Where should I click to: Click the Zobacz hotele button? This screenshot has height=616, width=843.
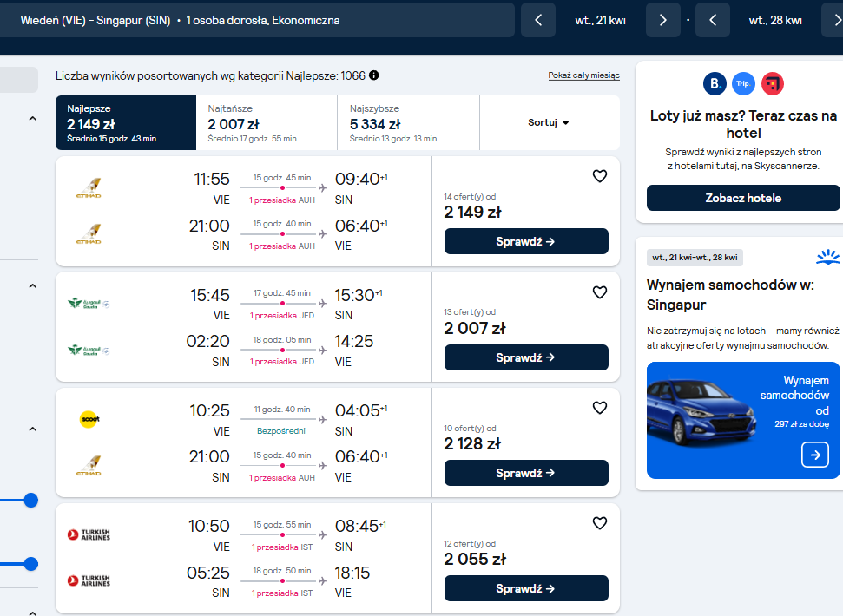pyautogui.click(x=743, y=198)
